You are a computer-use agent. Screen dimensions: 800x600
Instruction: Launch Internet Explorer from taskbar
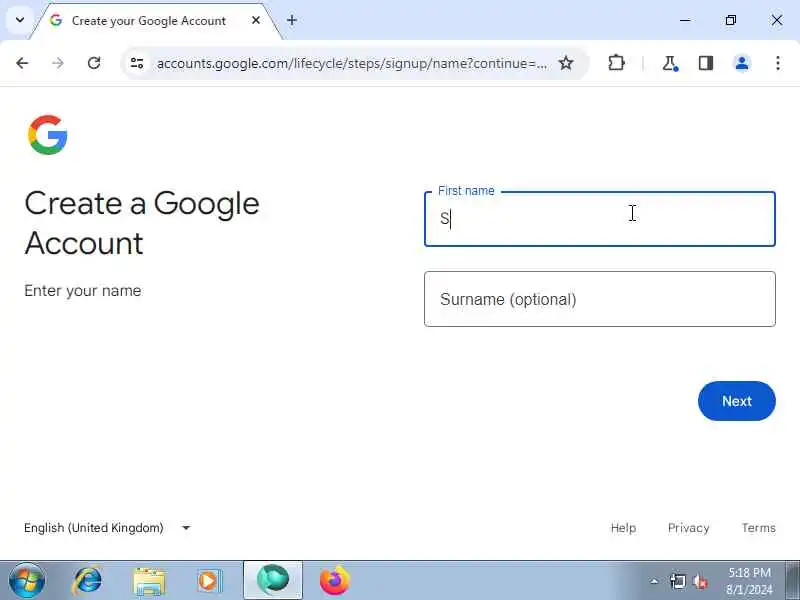(x=87, y=581)
